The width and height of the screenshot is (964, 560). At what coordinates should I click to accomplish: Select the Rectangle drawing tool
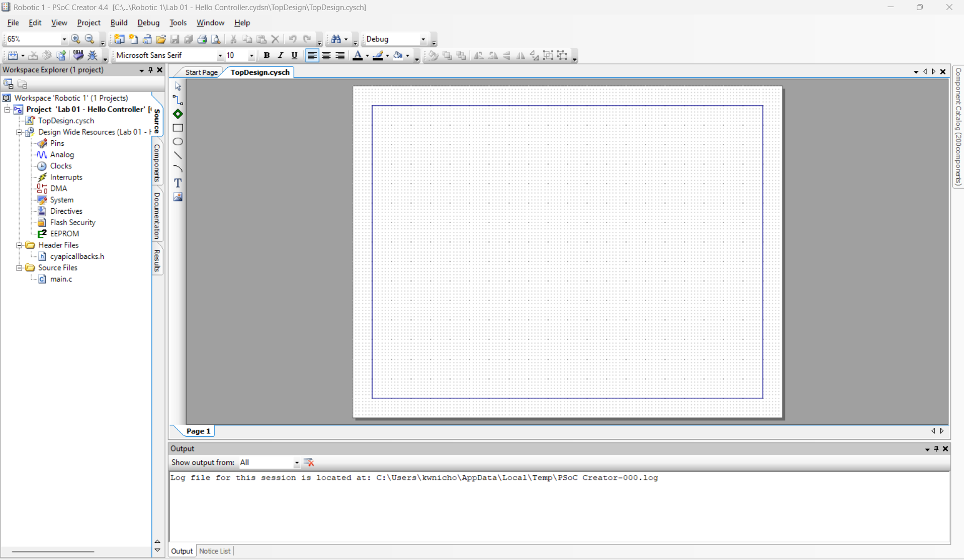pyautogui.click(x=178, y=128)
